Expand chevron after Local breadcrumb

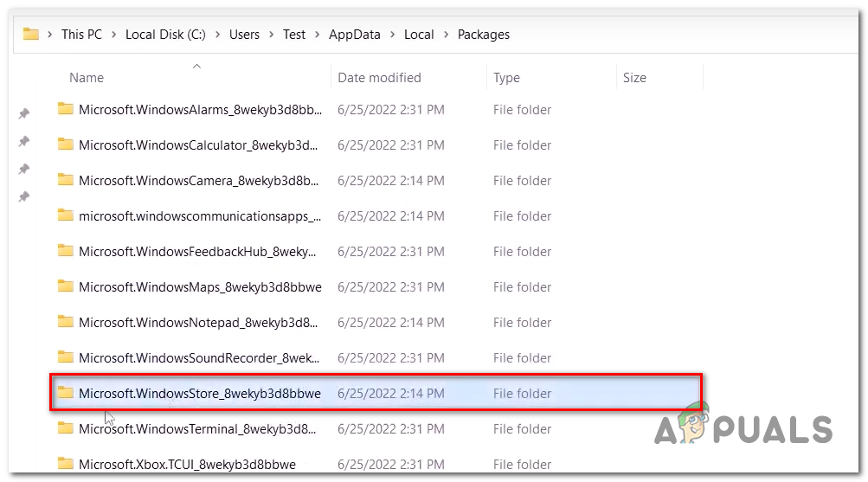click(447, 35)
